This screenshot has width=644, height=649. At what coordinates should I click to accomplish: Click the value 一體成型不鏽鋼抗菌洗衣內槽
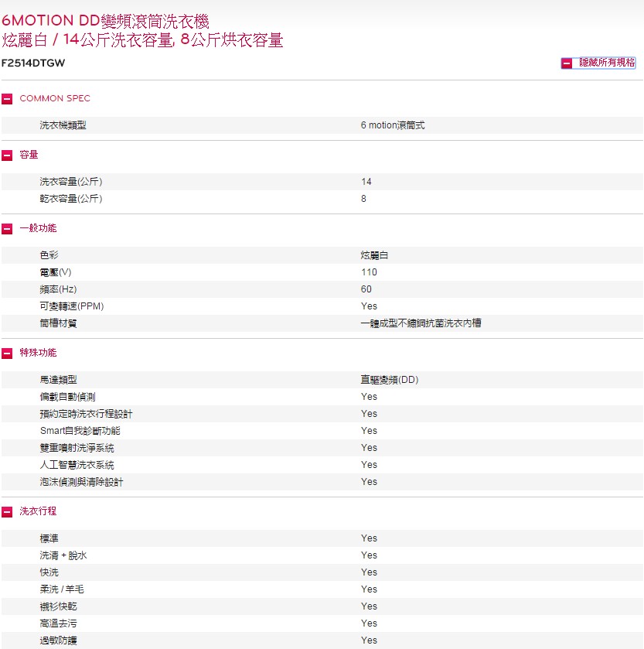point(421,323)
